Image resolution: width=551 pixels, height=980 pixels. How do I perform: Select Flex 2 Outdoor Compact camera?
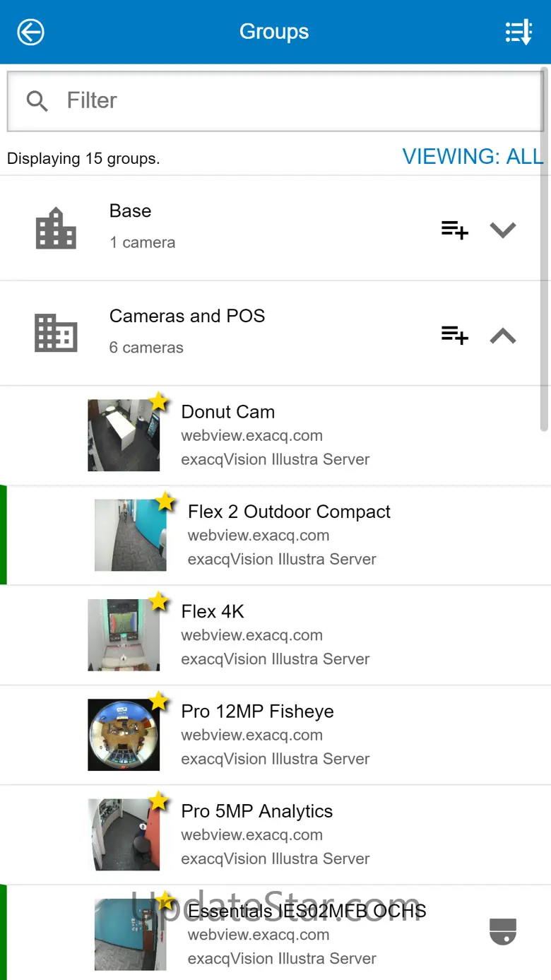pyautogui.click(x=288, y=512)
